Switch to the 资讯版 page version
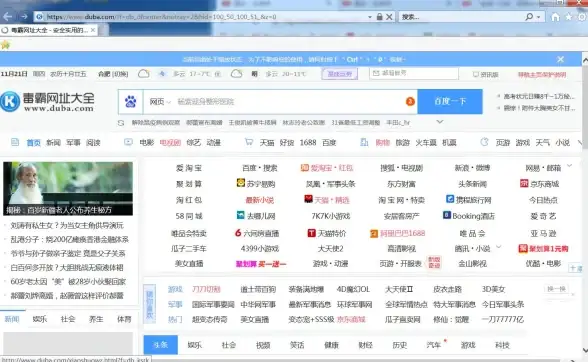The height and width of the screenshot is (362, 588). point(486,75)
